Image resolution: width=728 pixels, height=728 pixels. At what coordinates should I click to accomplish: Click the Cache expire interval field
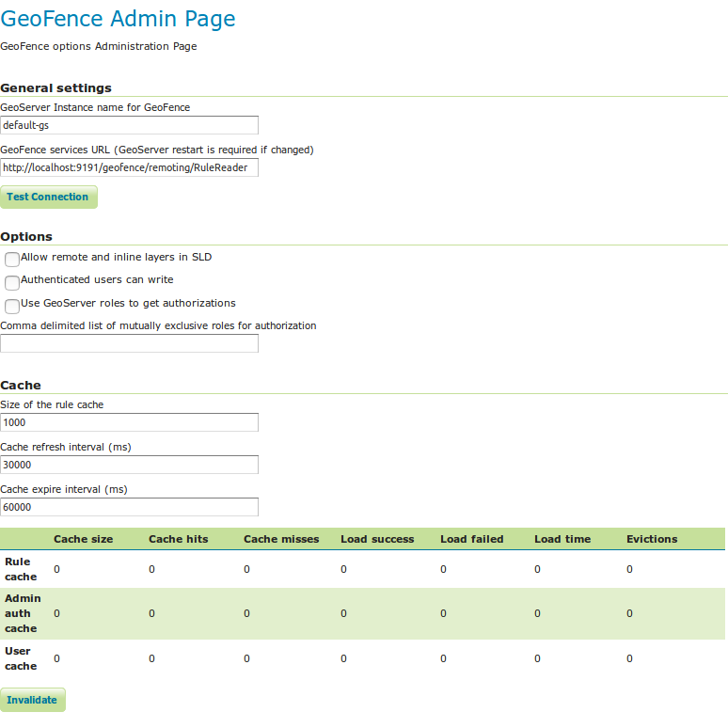click(x=129, y=507)
